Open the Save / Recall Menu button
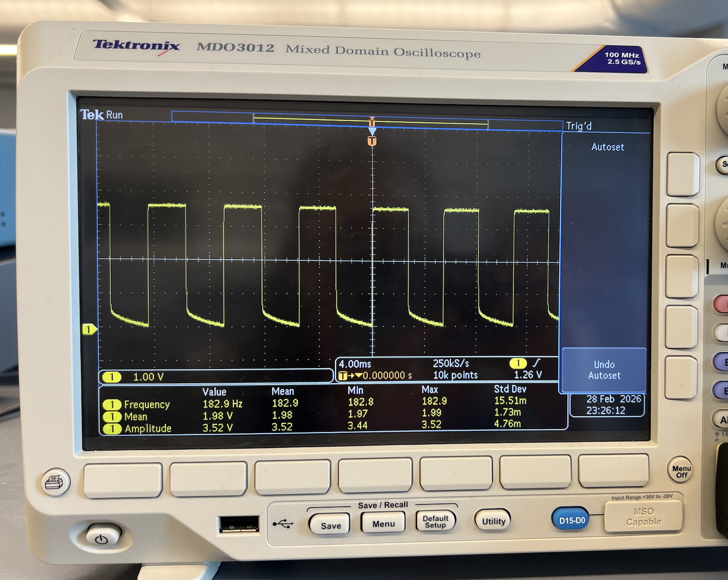 (x=383, y=524)
